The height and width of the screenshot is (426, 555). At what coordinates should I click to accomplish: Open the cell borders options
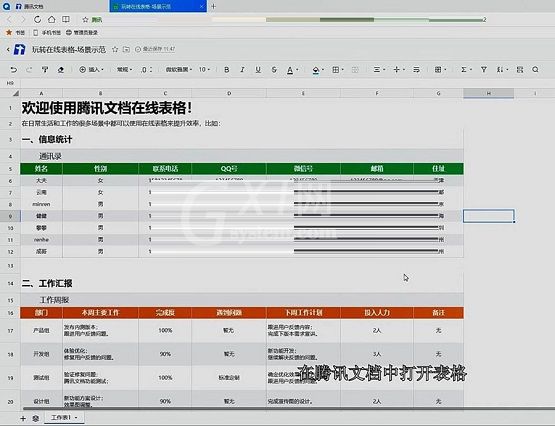click(x=336, y=70)
